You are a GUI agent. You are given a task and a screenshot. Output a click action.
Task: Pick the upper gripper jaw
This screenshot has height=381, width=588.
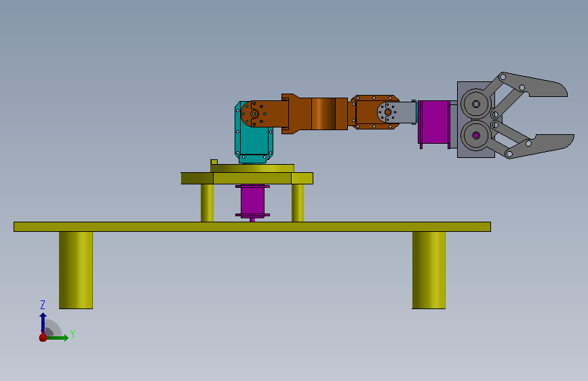click(x=532, y=85)
